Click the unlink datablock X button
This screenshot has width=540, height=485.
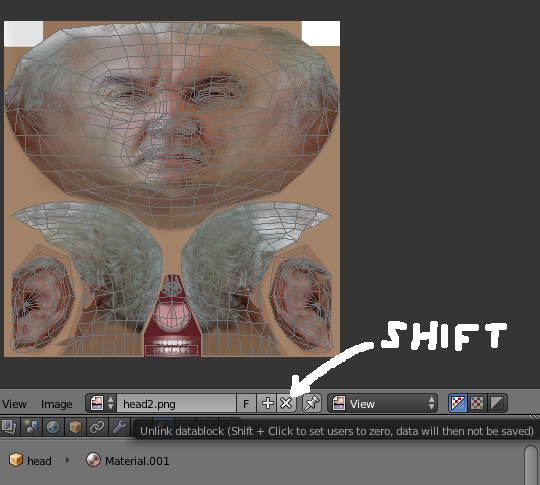pyautogui.click(x=286, y=403)
